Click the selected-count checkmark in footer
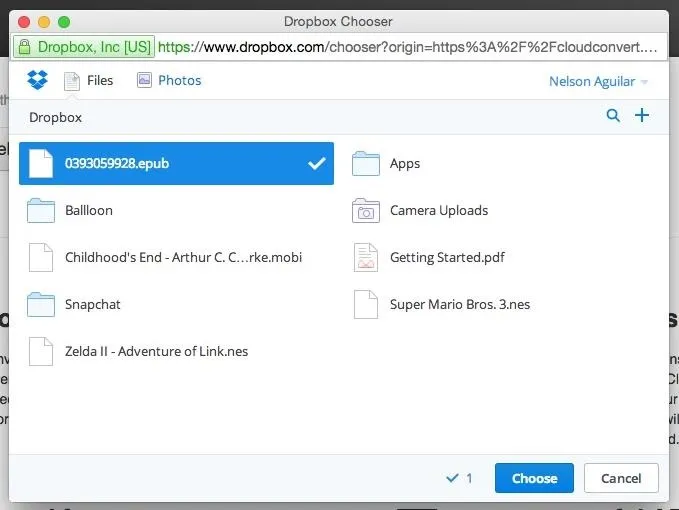The height and width of the screenshot is (510, 679). pos(452,478)
